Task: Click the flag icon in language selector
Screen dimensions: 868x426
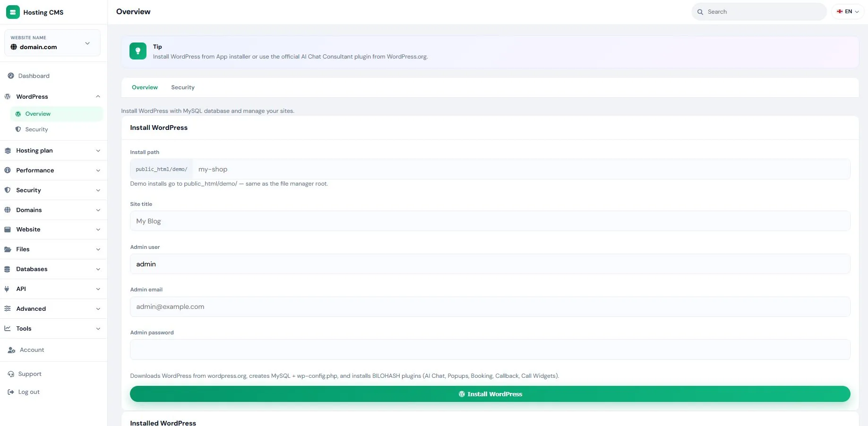Action: pyautogui.click(x=840, y=11)
